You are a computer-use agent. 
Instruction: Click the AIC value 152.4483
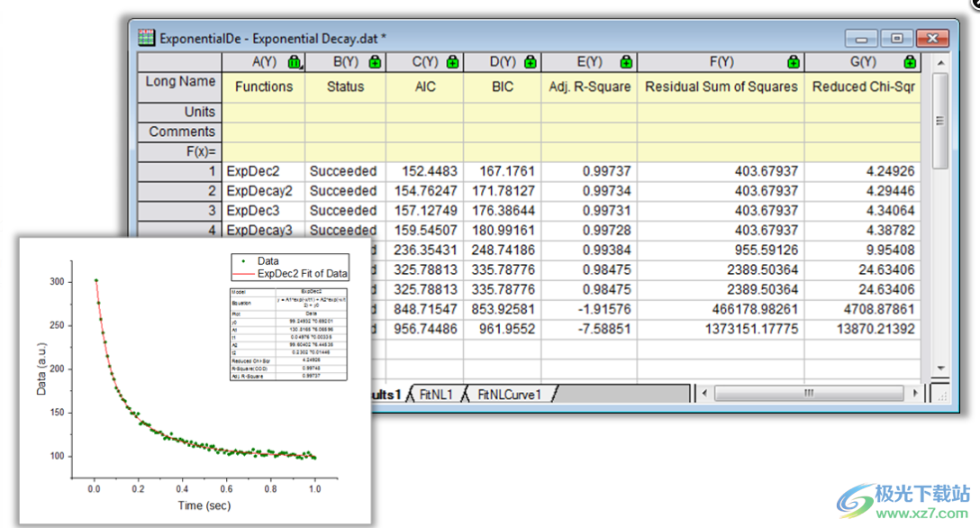[424, 171]
